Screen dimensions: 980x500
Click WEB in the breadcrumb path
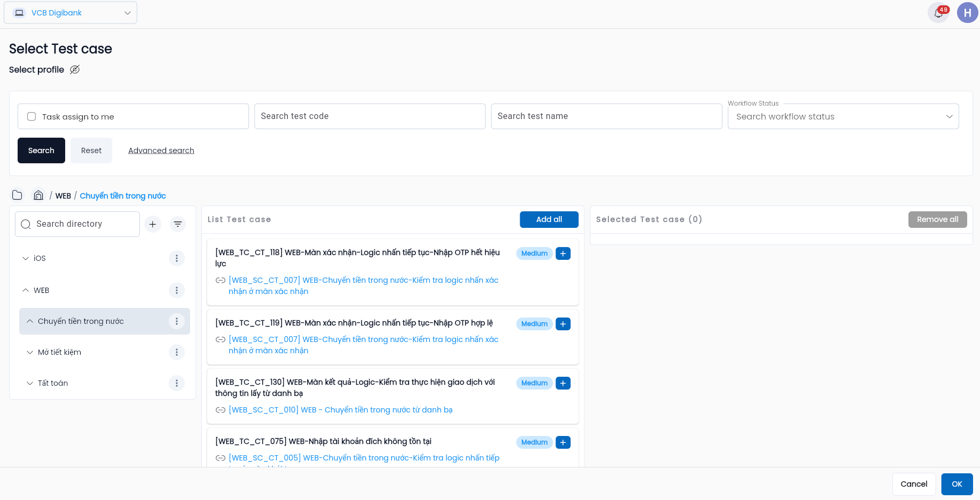click(63, 196)
